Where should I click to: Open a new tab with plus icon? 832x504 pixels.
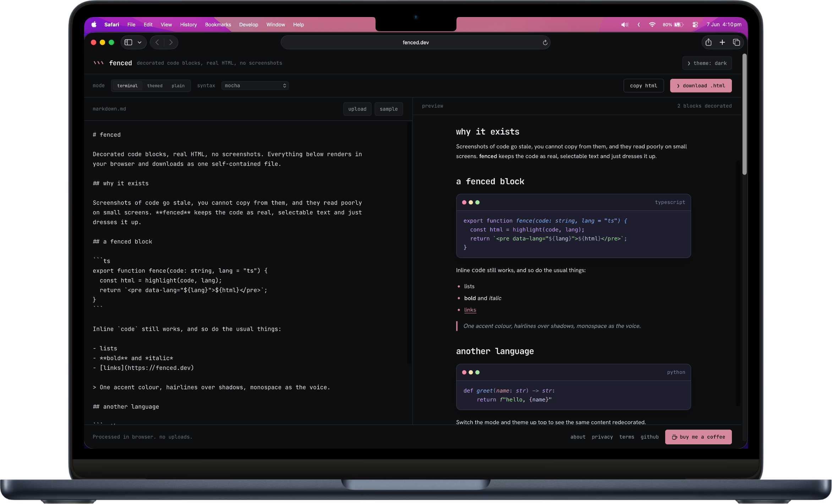click(722, 43)
